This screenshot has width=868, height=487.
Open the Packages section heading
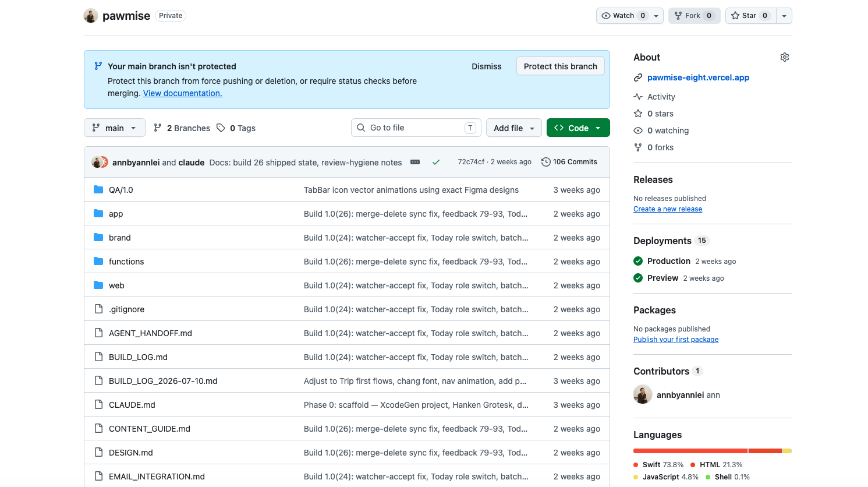[654, 310]
